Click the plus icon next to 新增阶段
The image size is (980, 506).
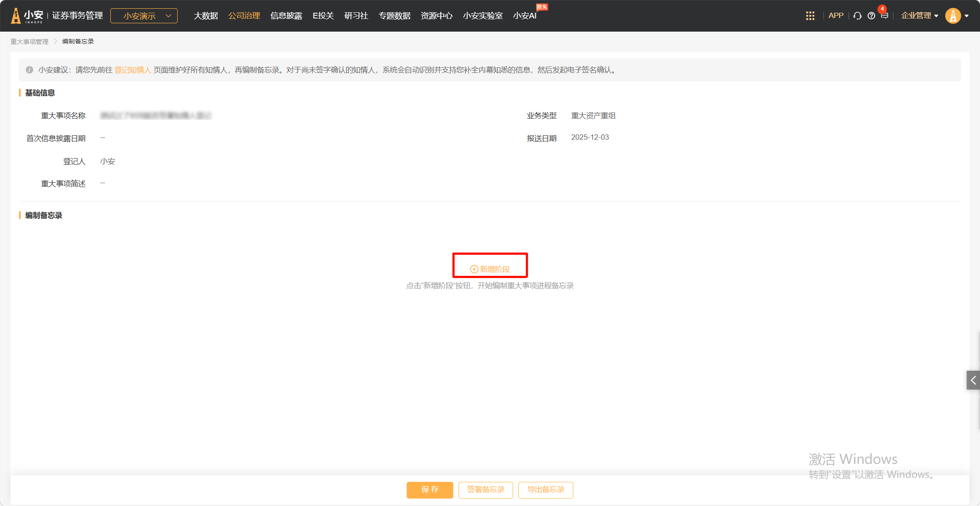(x=474, y=269)
